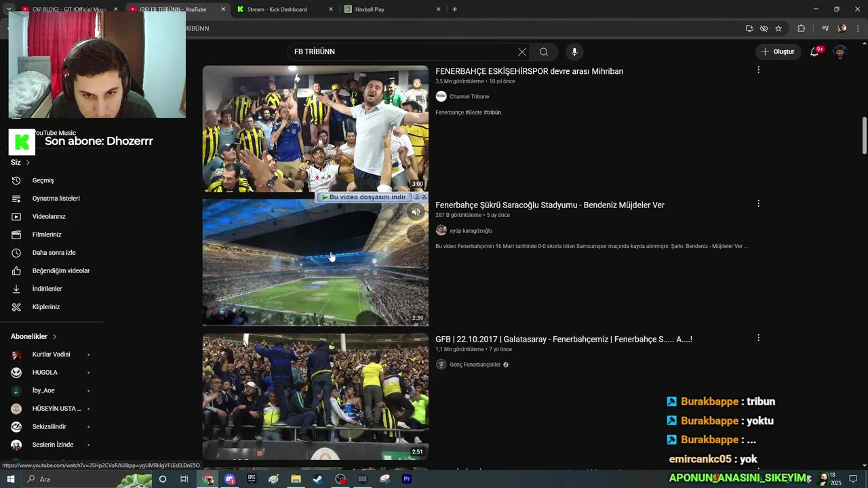Bookmark this page with star icon
The height and width of the screenshot is (488, 868).
tap(778, 28)
